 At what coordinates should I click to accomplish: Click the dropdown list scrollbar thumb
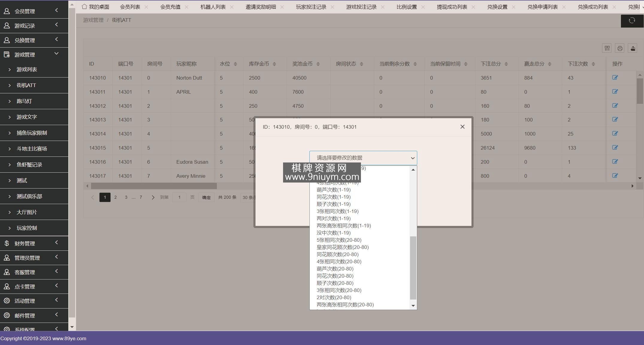click(413, 268)
